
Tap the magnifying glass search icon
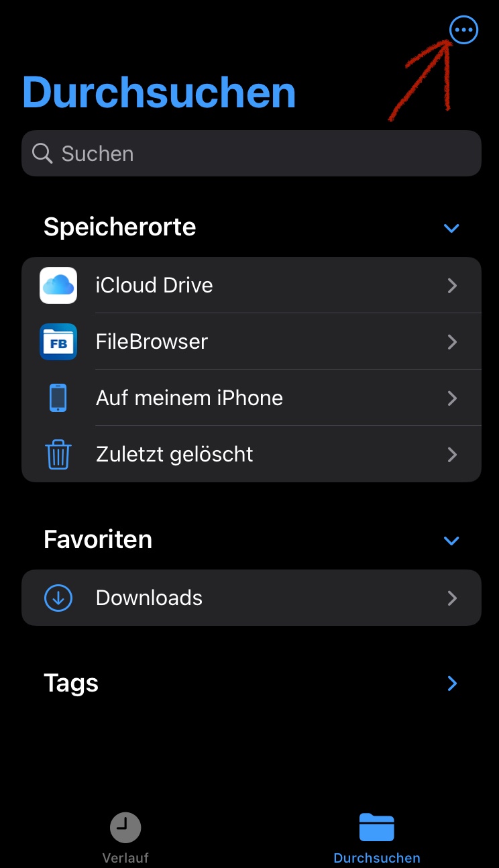(x=42, y=154)
